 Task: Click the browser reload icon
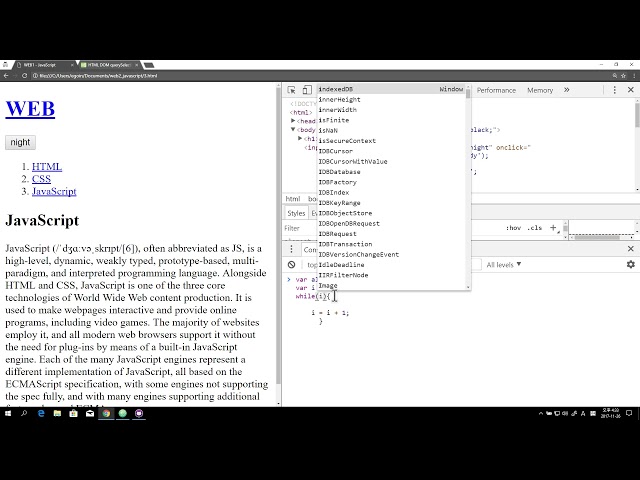tap(24, 76)
